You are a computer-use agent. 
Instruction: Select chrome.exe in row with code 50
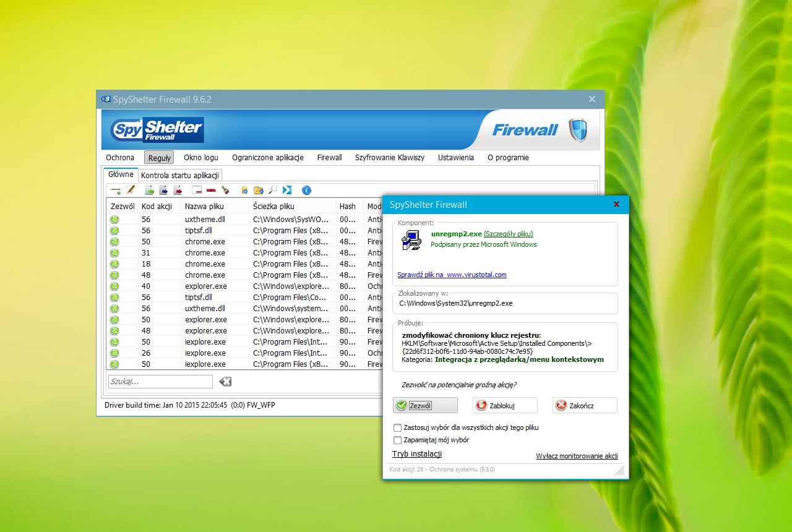(205, 241)
